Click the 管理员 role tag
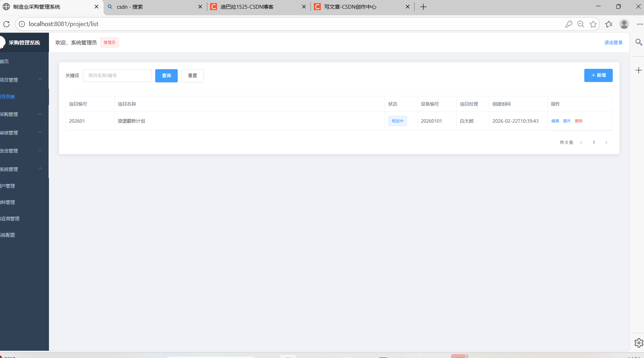Screen dimensions: 644x358 click(110, 42)
